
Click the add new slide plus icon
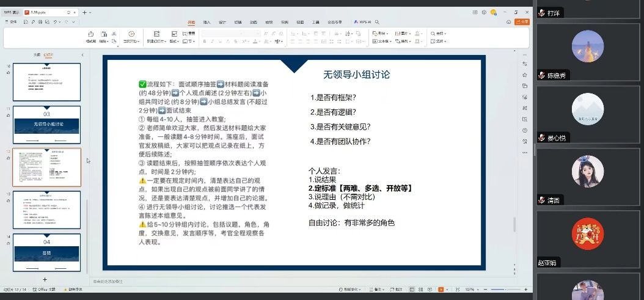(45, 279)
